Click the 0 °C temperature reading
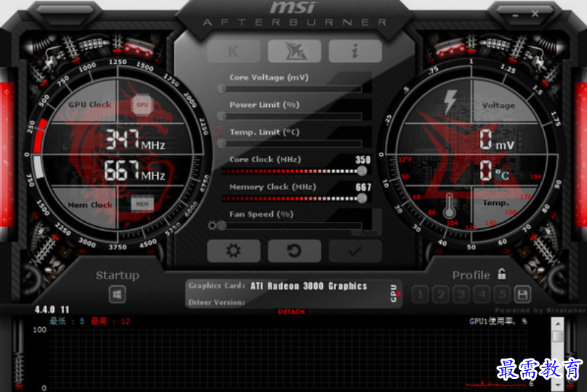 tap(494, 171)
